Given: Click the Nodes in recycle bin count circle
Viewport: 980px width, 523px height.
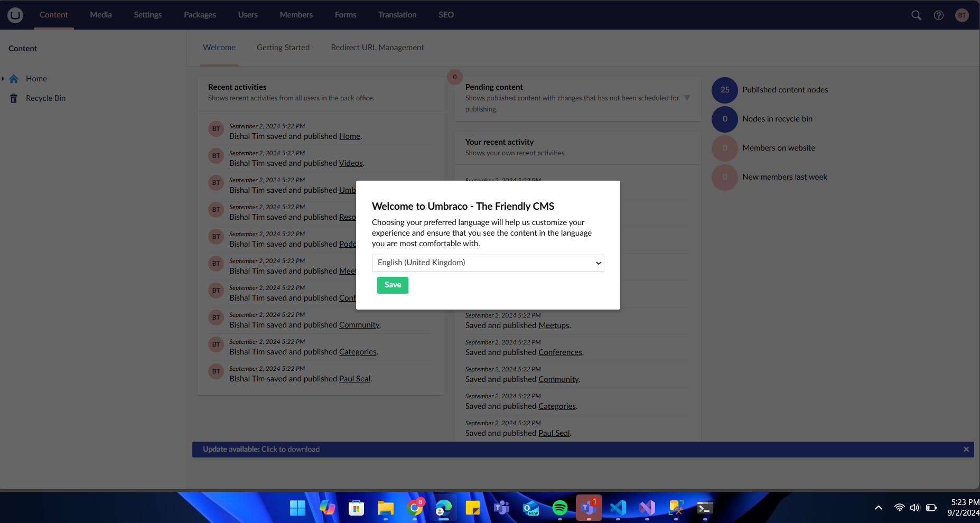Looking at the screenshot, I should tap(725, 119).
